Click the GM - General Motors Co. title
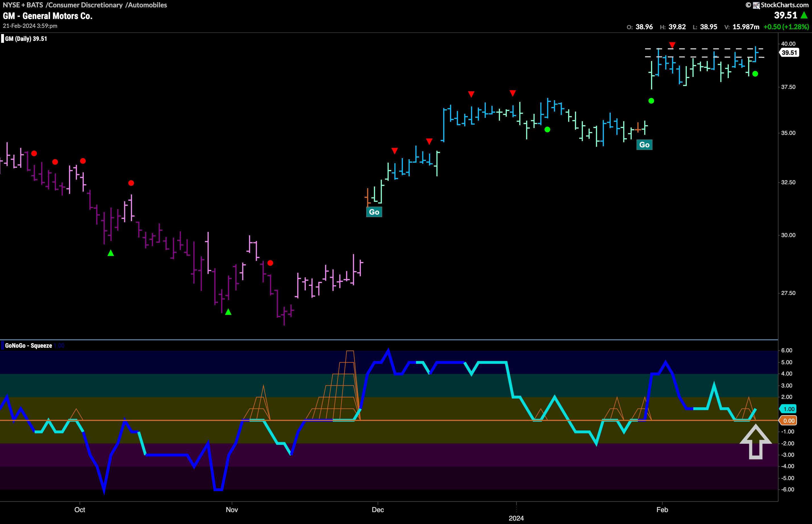The height and width of the screenshot is (524, 812). [48, 16]
